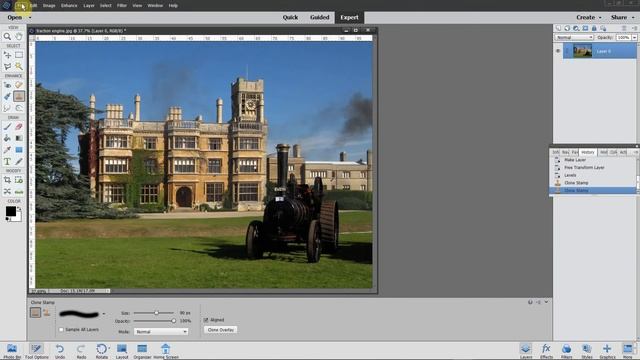
Task: Open the Mode dropdown in Tool Options
Action: pyautogui.click(x=161, y=332)
